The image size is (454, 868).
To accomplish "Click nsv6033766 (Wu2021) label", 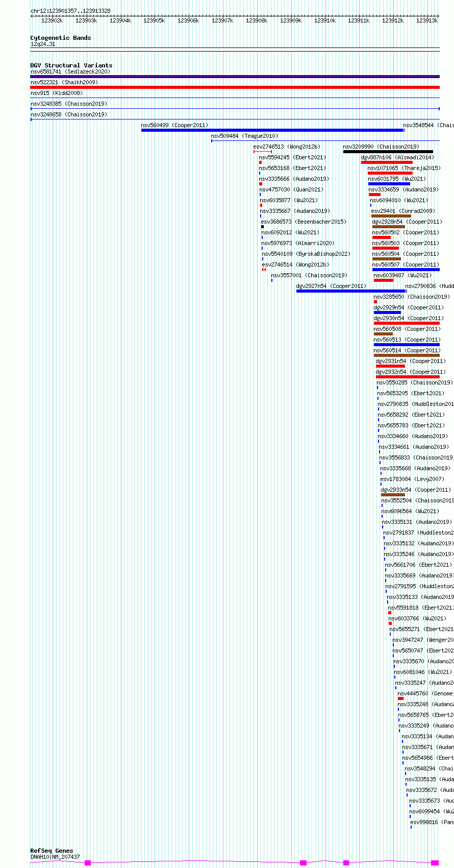I will pyautogui.click(x=417, y=618).
